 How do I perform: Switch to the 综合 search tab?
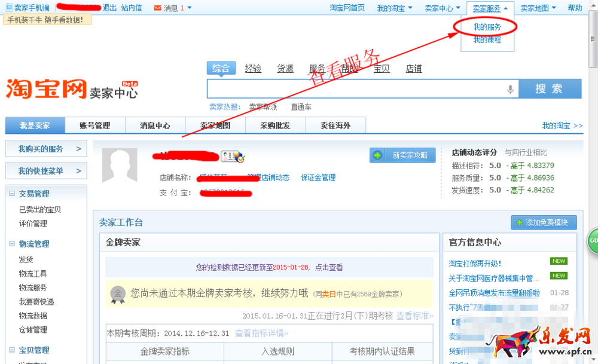pyautogui.click(x=221, y=68)
